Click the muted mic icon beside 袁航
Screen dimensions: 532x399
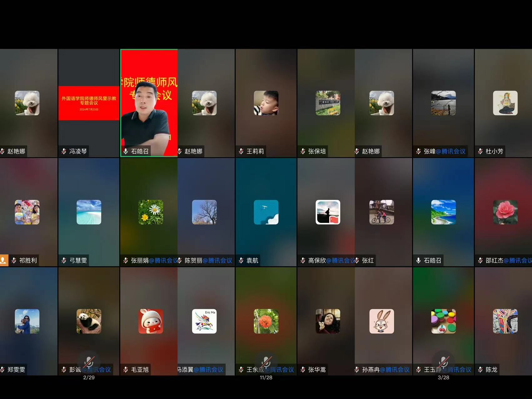click(241, 260)
